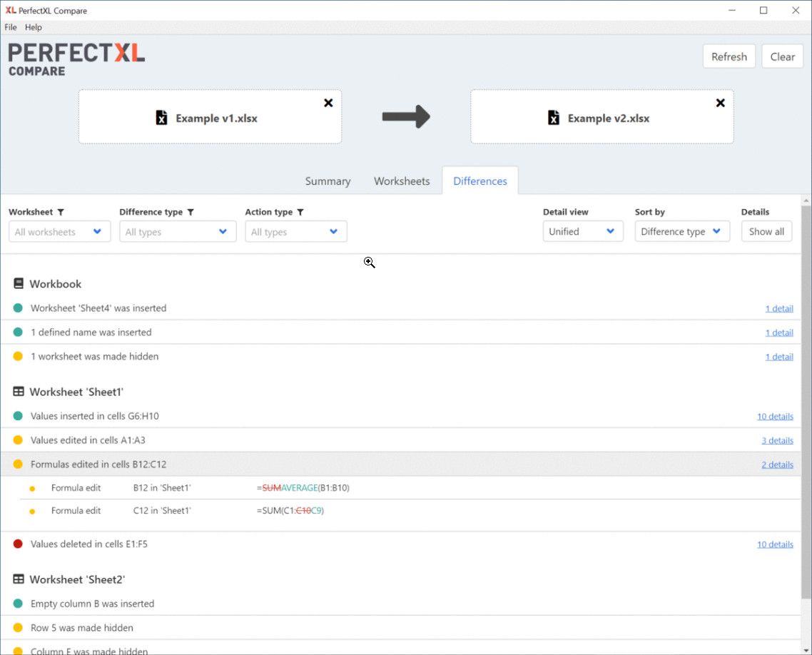Switch to the Summary tab
Image resolution: width=812 pixels, height=655 pixels.
(x=328, y=181)
